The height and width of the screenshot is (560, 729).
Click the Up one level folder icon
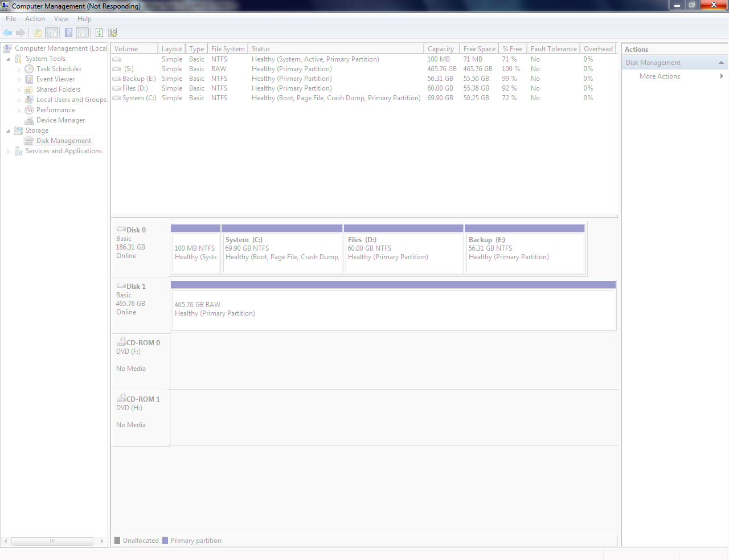(x=38, y=33)
